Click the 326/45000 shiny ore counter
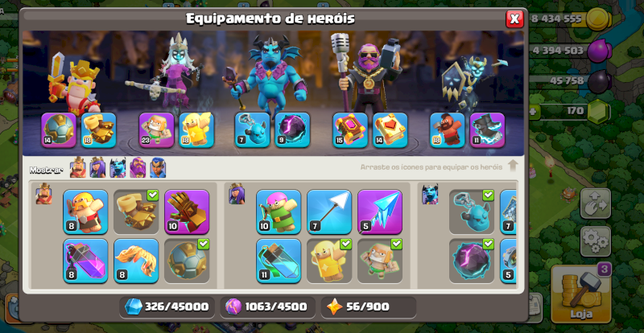The image size is (644, 333). pyautogui.click(x=167, y=306)
